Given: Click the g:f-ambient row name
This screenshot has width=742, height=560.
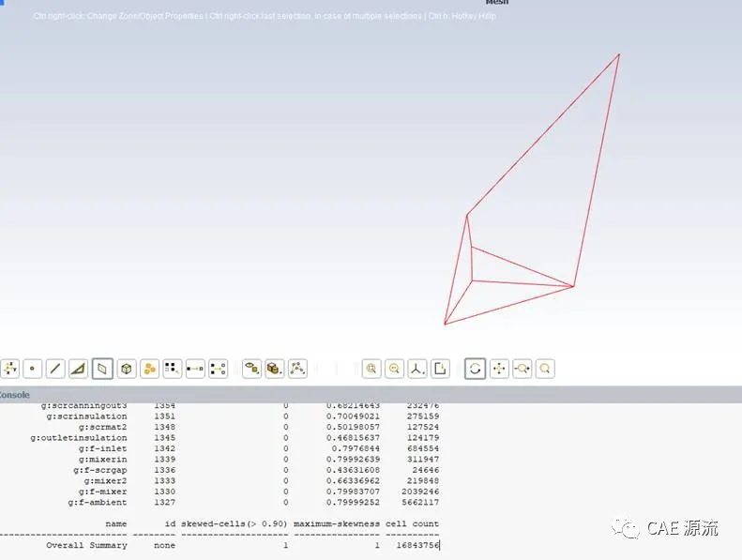Looking at the screenshot, I should click(x=98, y=502).
